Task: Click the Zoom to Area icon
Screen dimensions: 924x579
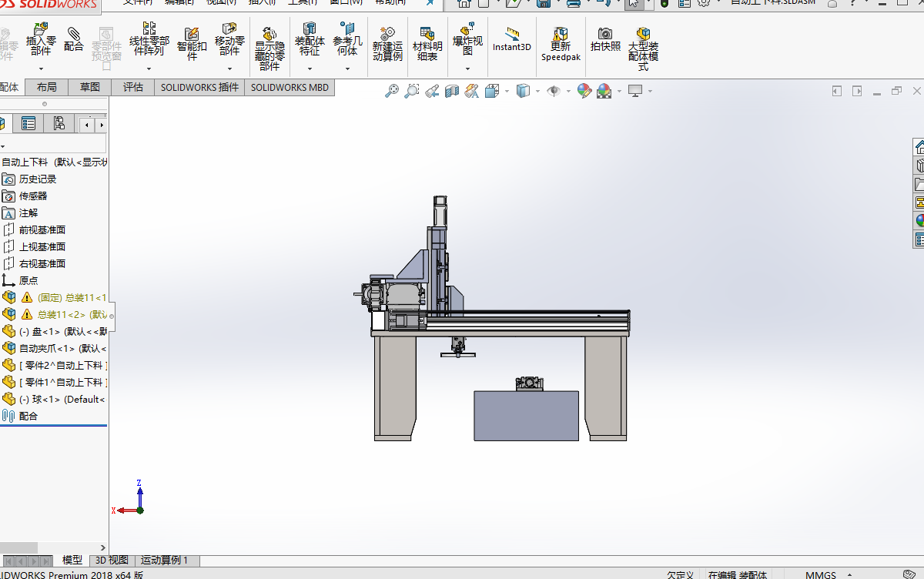Action: click(412, 91)
